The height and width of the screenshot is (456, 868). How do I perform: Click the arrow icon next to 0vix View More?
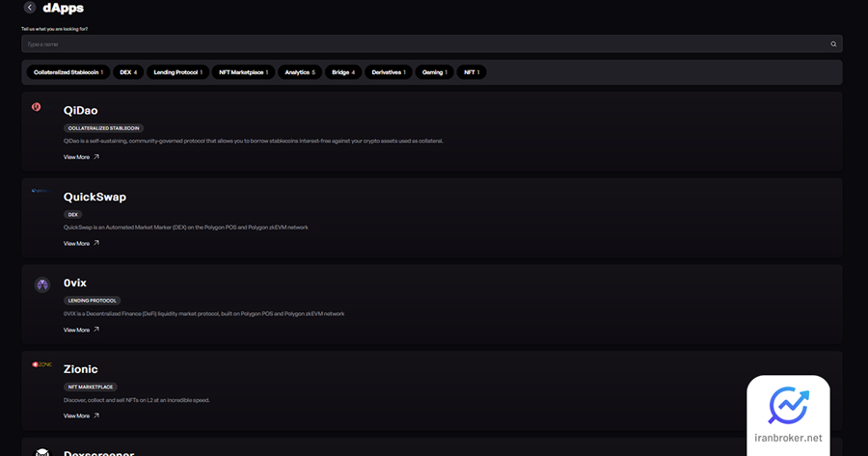(96, 330)
